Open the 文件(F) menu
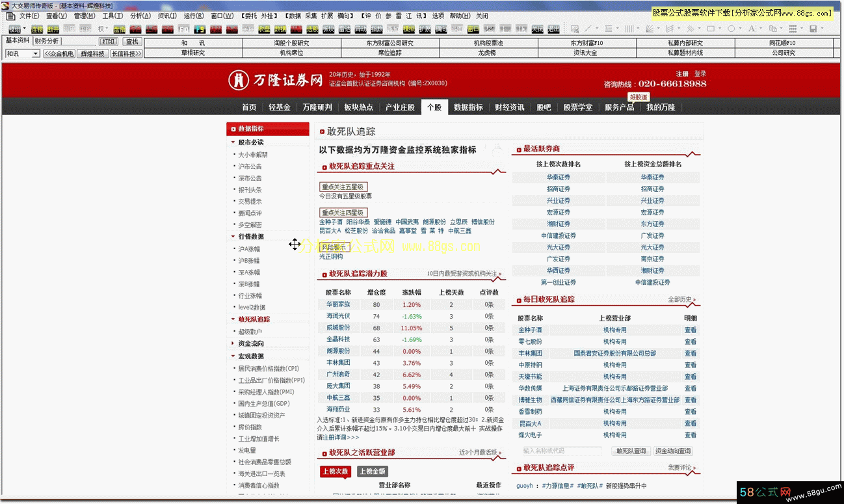The image size is (844, 504). (29, 16)
